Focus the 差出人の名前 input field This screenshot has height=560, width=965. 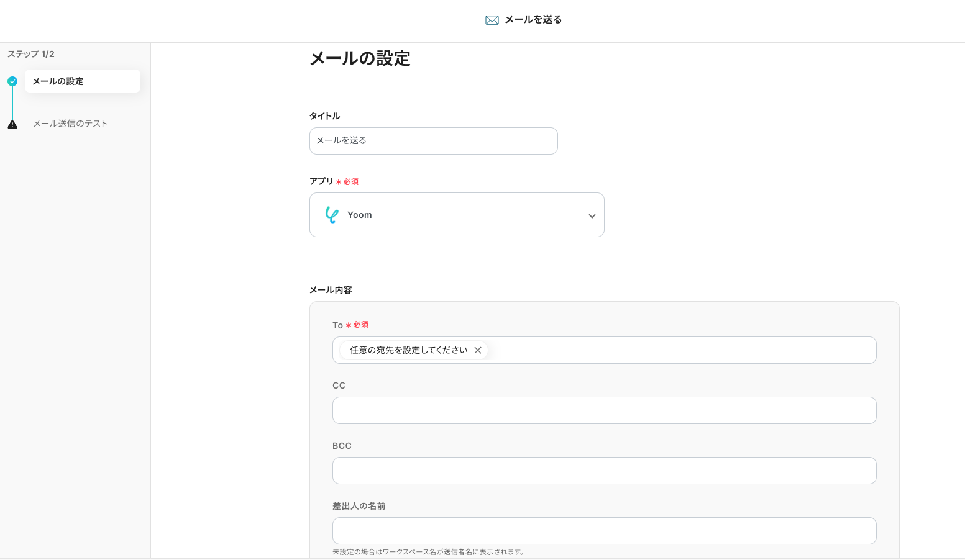pos(604,531)
